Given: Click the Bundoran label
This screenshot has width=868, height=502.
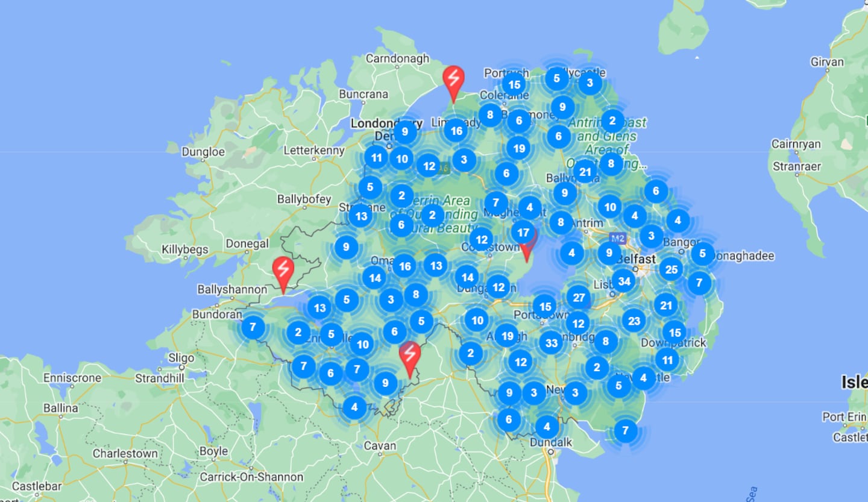Looking at the screenshot, I should click(217, 314).
